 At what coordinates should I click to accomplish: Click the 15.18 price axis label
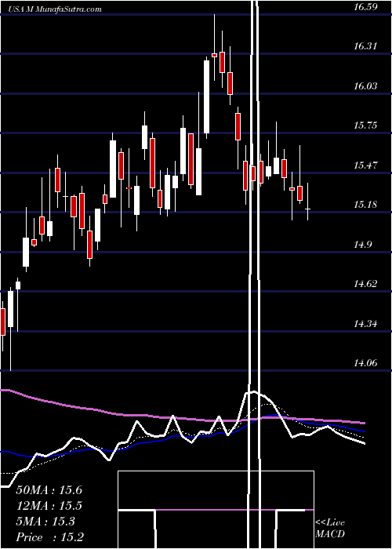coord(365,205)
